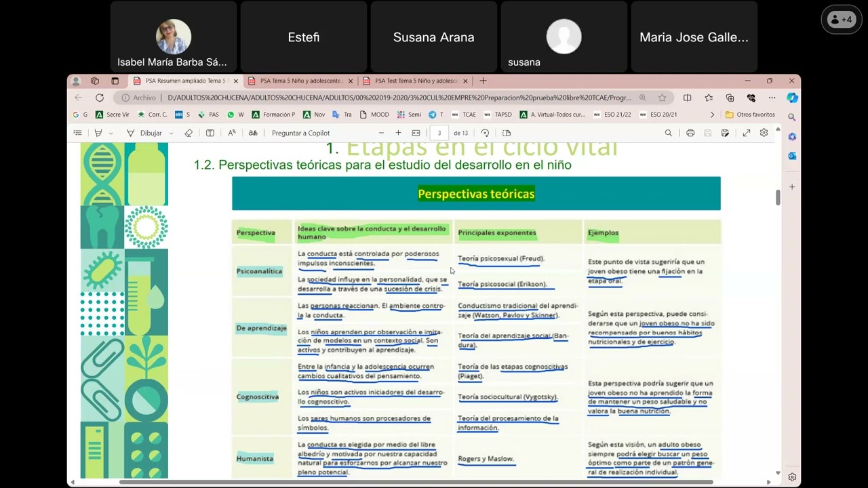Viewport: 868px width, 488px height.
Task: Click the add text box icon
Action: 210,133
